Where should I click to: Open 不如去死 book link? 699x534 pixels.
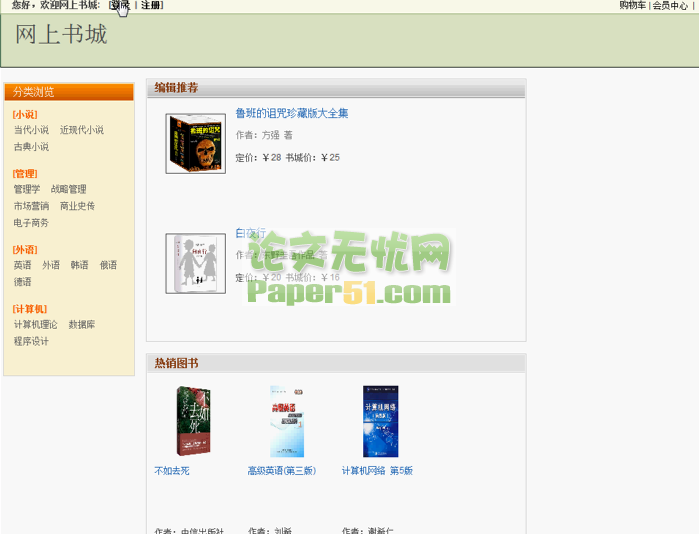[172, 471]
